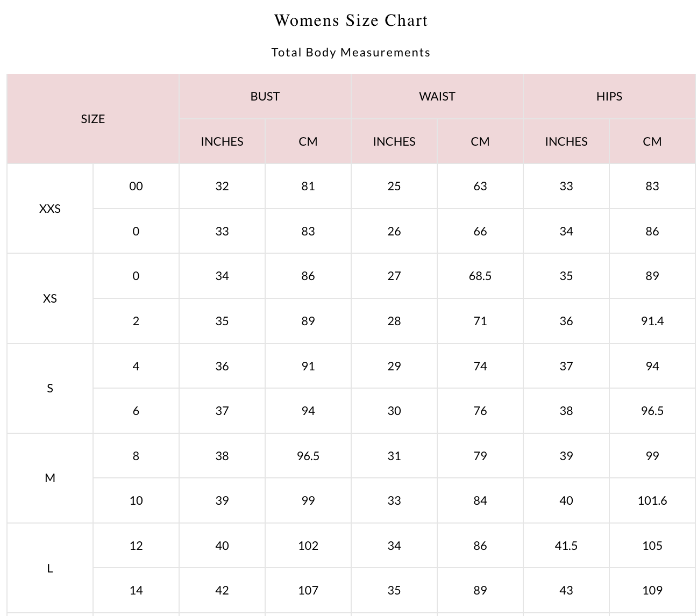The width and height of the screenshot is (697, 616).
Task: Click the L size label
Action: coord(50,568)
